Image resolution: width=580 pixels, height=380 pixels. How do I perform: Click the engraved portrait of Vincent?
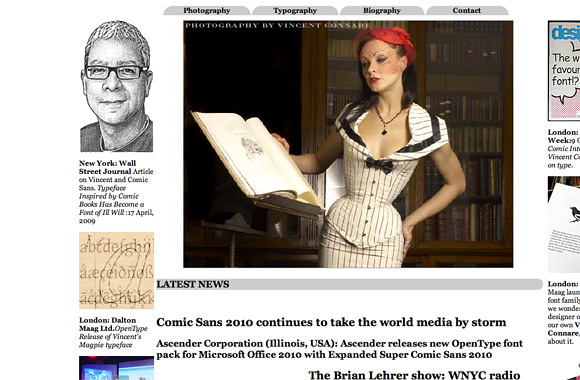coord(116,86)
